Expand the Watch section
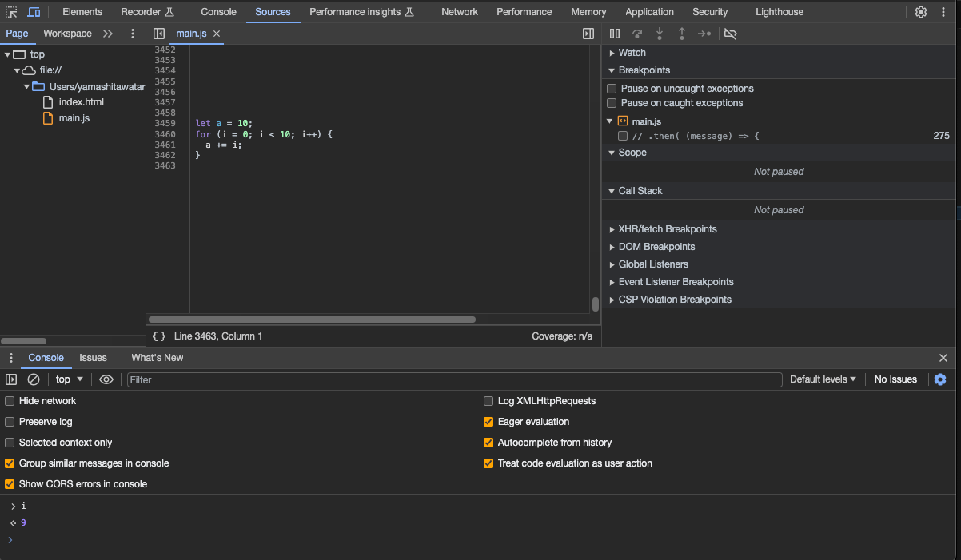Image resolution: width=961 pixels, height=560 pixels. [x=632, y=53]
